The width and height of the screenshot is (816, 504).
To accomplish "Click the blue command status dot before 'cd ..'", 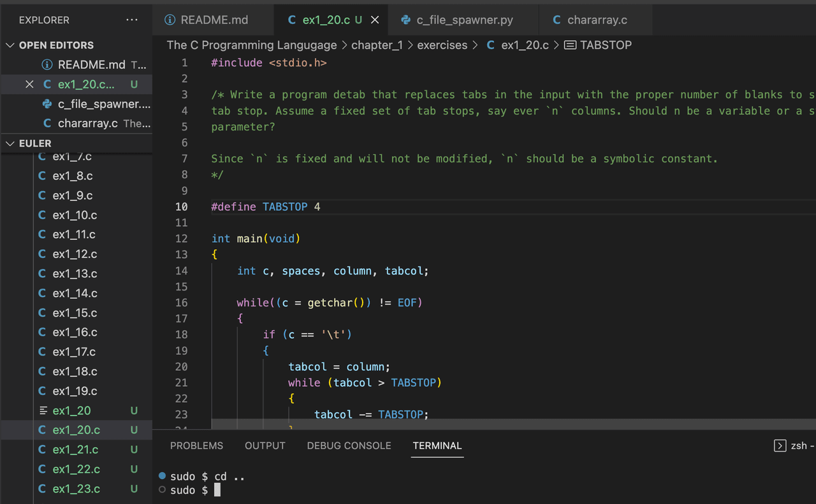I will tap(162, 476).
